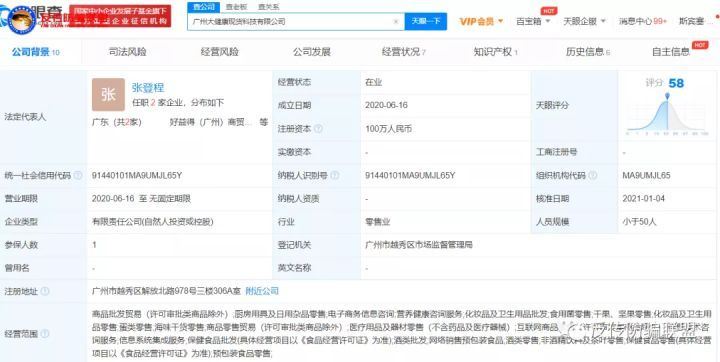Switch to the 司法风险 tab
Viewport: 720px width, 362px height.
pyautogui.click(x=127, y=52)
